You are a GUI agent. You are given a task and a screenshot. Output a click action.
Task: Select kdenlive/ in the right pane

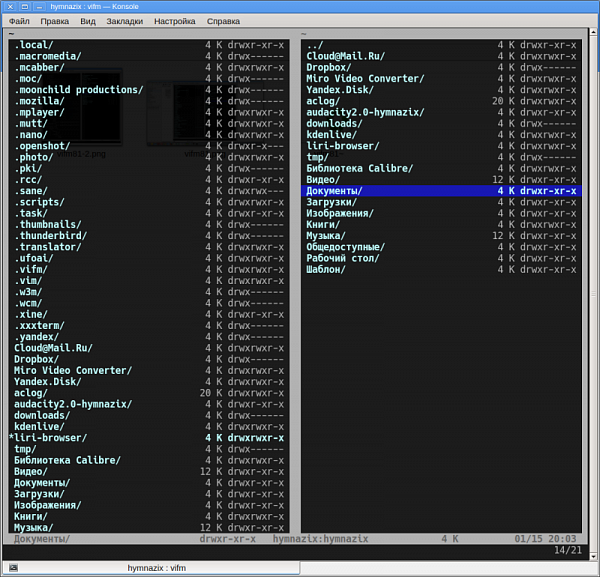(x=441, y=135)
